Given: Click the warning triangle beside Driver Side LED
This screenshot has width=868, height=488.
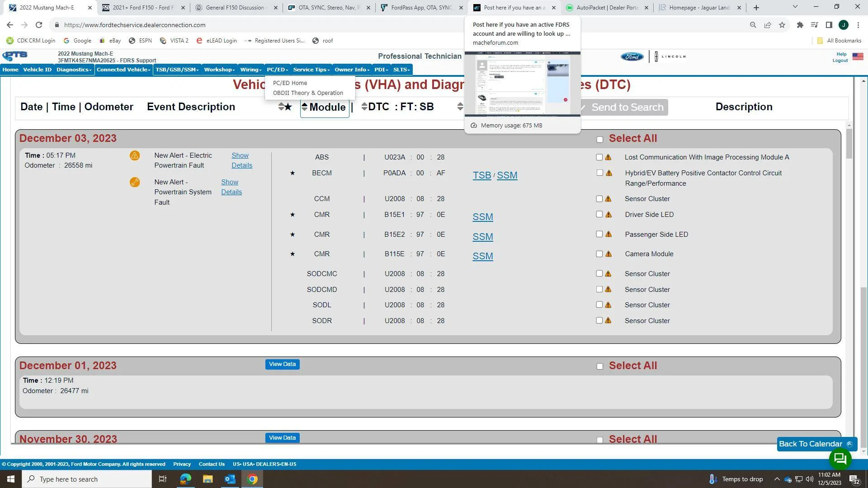Looking at the screenshot, I should 609,215.
